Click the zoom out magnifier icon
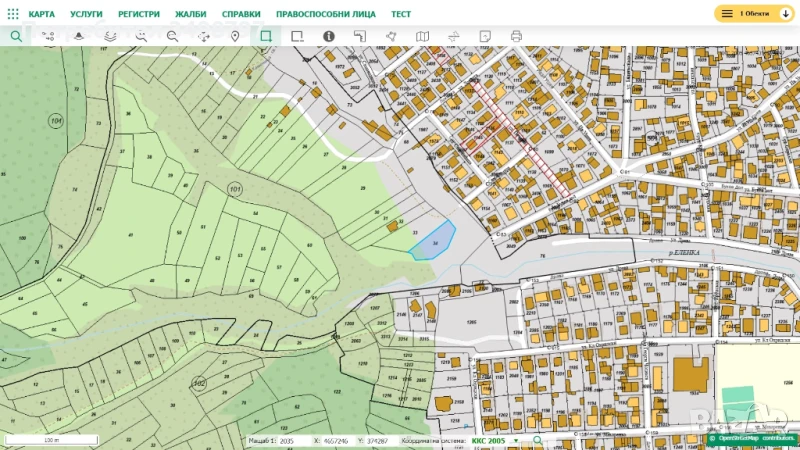Viewport: 800px width, 450px height. 172,36
